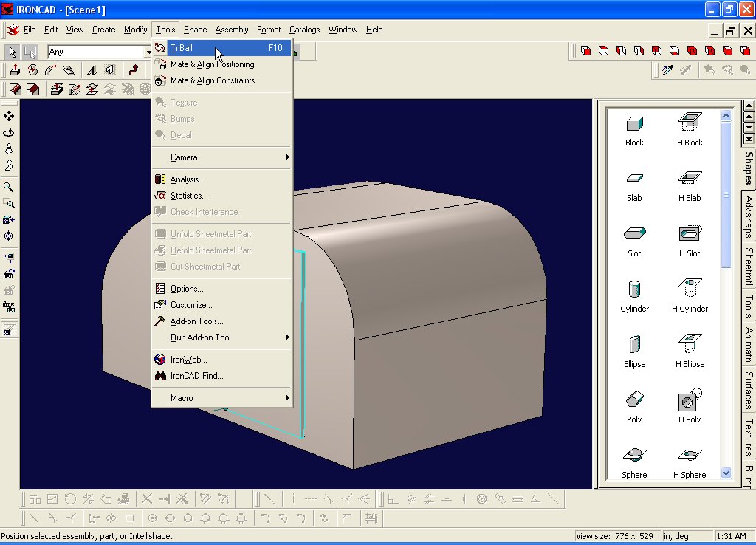Open the Format menu
Viewport: 756px width, 545px height.
(x=269, y=30)
